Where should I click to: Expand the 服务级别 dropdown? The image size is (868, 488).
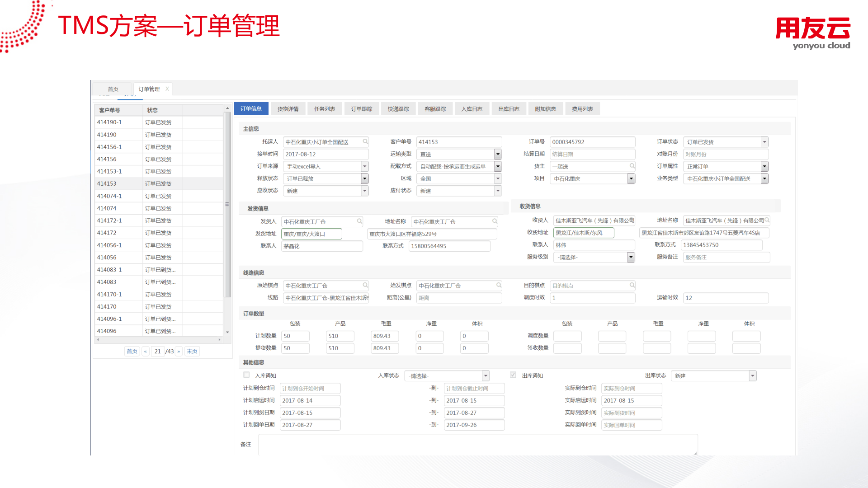(631, 257)
